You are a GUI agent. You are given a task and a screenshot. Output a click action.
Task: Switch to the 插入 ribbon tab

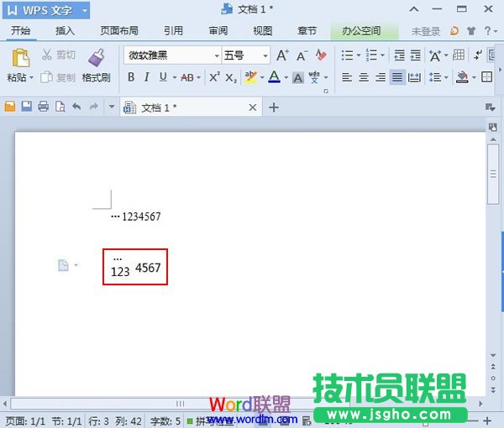click(65, 31)
